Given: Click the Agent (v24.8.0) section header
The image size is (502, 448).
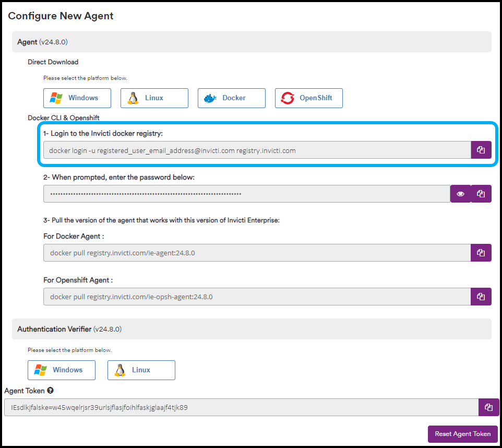Looking at the screenshot, I should (252, 42).
